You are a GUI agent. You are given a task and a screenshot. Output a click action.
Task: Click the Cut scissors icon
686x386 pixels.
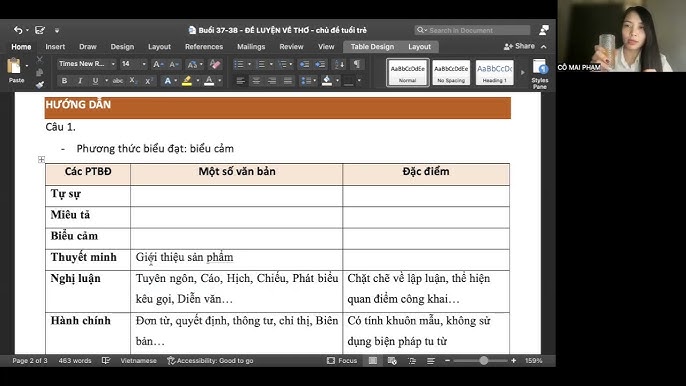tap(40, 60)
